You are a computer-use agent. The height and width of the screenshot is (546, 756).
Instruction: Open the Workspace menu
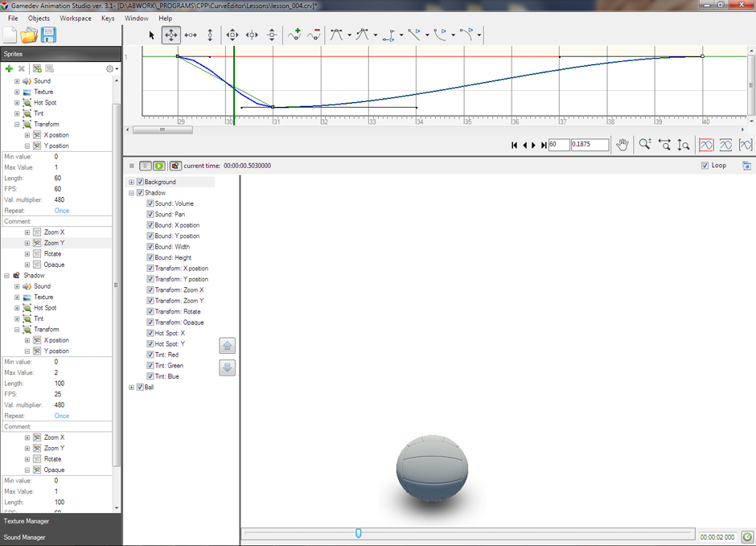pos(76,18)
